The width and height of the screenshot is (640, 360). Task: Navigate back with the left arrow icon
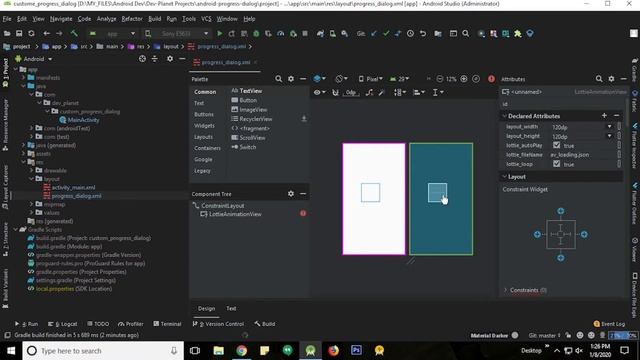pyautogui.click(x=47, y=33)
